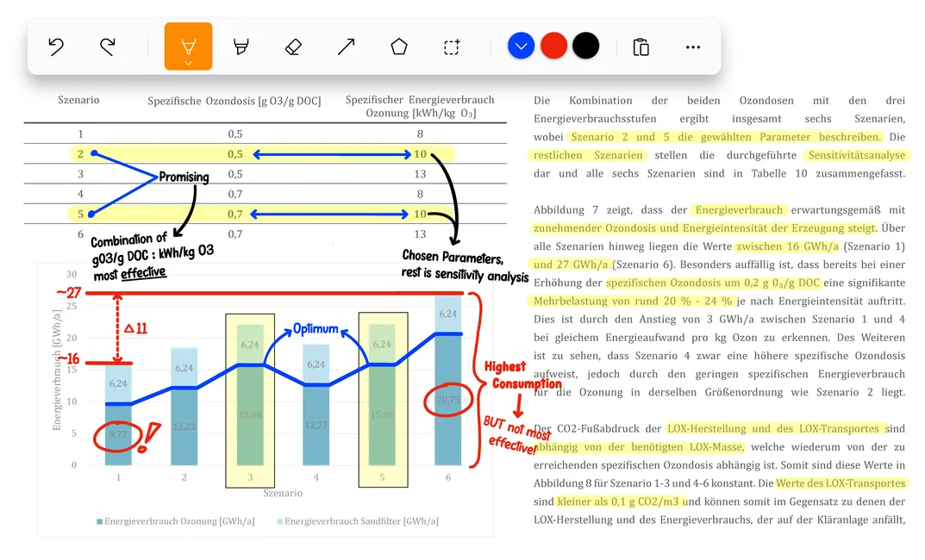Click chart value '15,96' in bar 5
The image size is (925, 560).
click(x=382, y=415)
